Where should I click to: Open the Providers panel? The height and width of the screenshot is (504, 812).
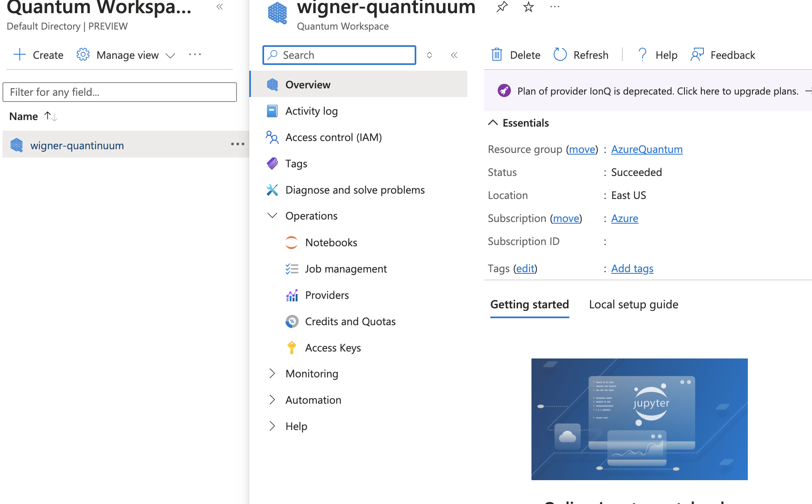pos(327,295)
